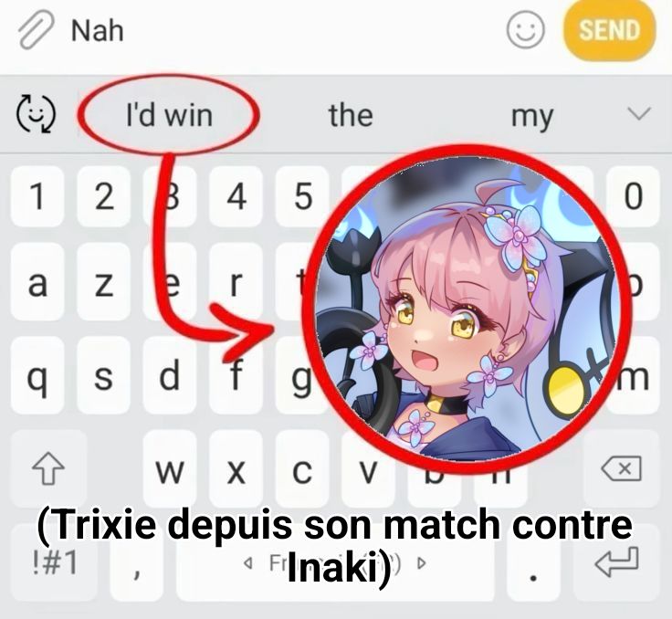The height and width of the screenshot is (619, 672).
Task: Open the smiley emoji picker
Action: pos(525,29)
